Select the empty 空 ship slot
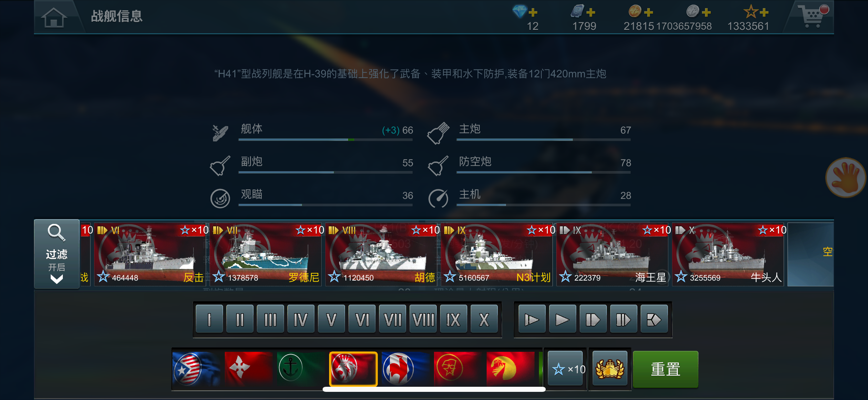Screen dimensions: 868x400 [x=810, y=254]
